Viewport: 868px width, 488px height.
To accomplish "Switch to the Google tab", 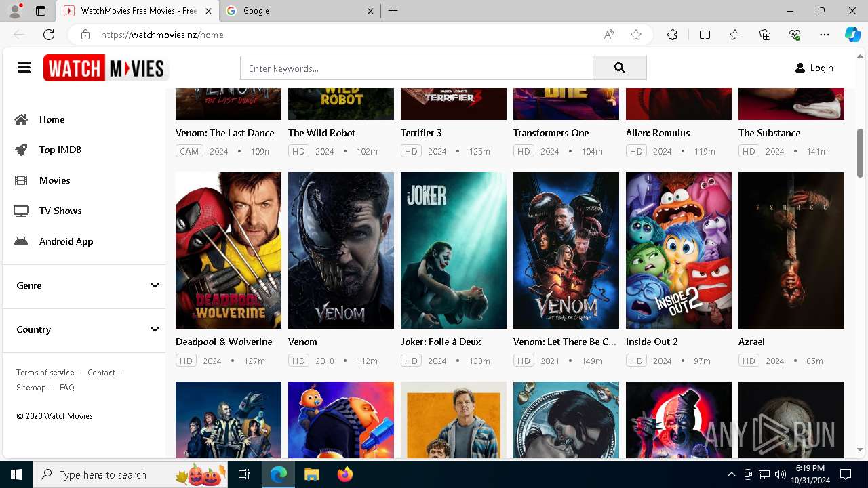I will pyautogui.click(x=299, y=11).
